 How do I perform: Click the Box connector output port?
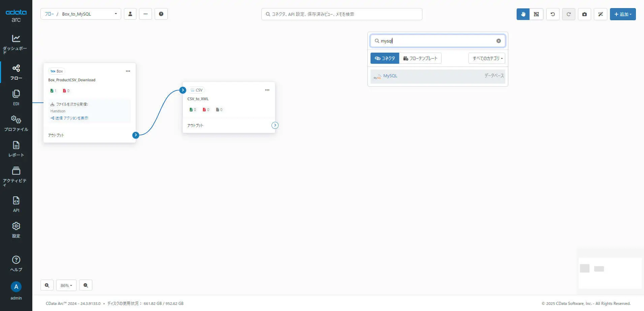135,135
